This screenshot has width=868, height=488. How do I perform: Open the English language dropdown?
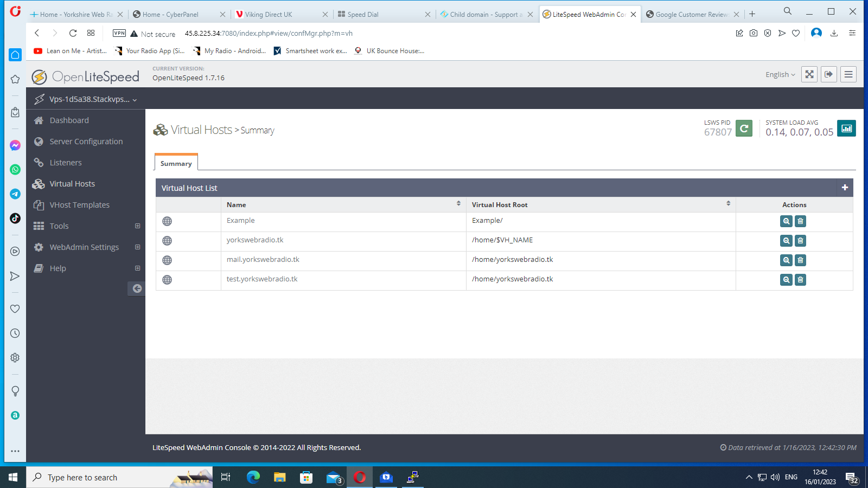coord(780,75)
